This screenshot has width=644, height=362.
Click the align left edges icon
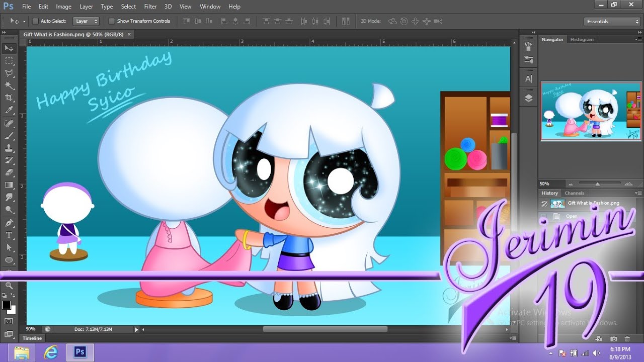click(223, 21)
